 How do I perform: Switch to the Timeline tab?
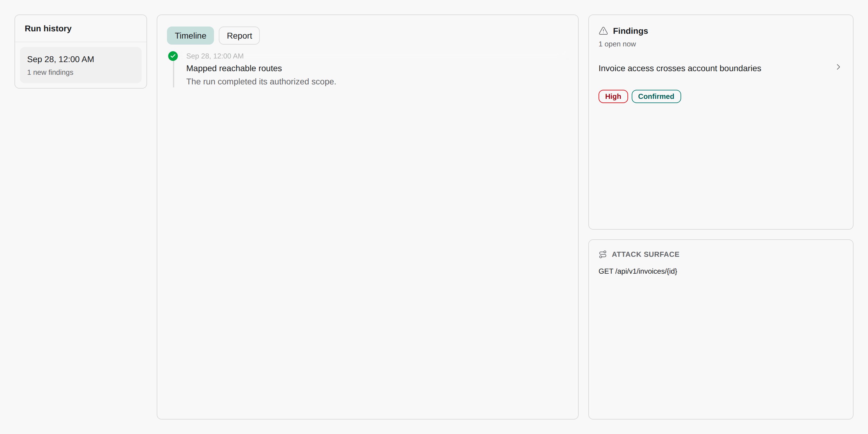(x=190, y=36)
